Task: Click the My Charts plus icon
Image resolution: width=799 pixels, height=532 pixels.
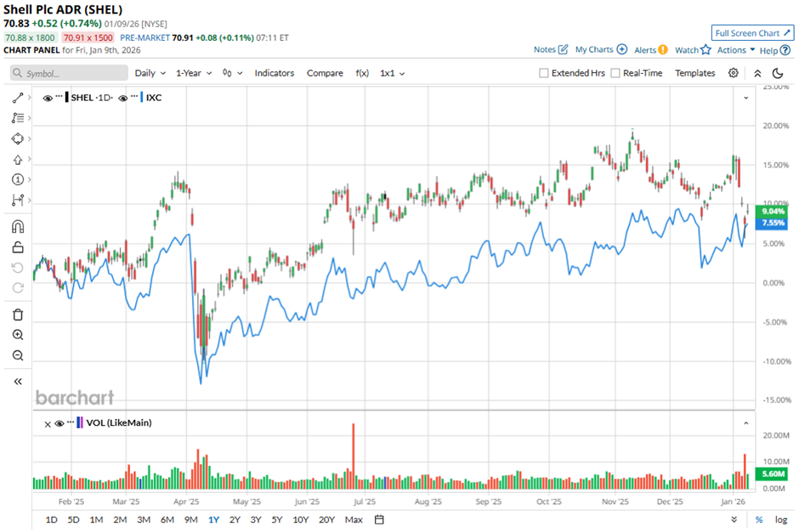Action: click(621, 49)
